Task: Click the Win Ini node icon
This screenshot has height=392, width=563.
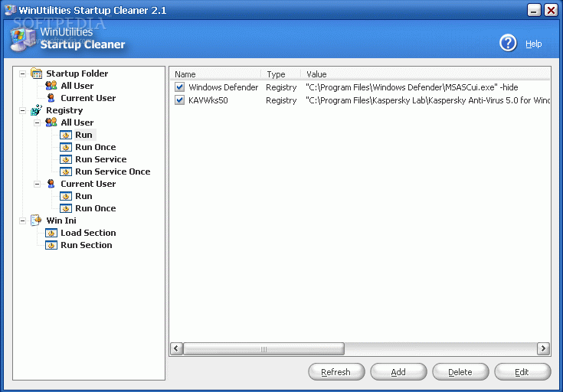Action: 36,220
